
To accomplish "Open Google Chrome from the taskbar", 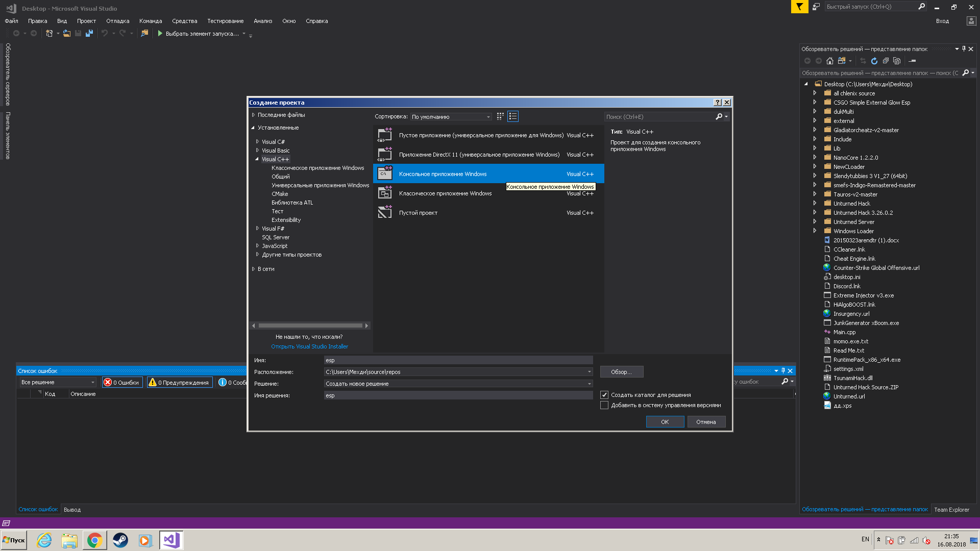I will tap(94, 540).
